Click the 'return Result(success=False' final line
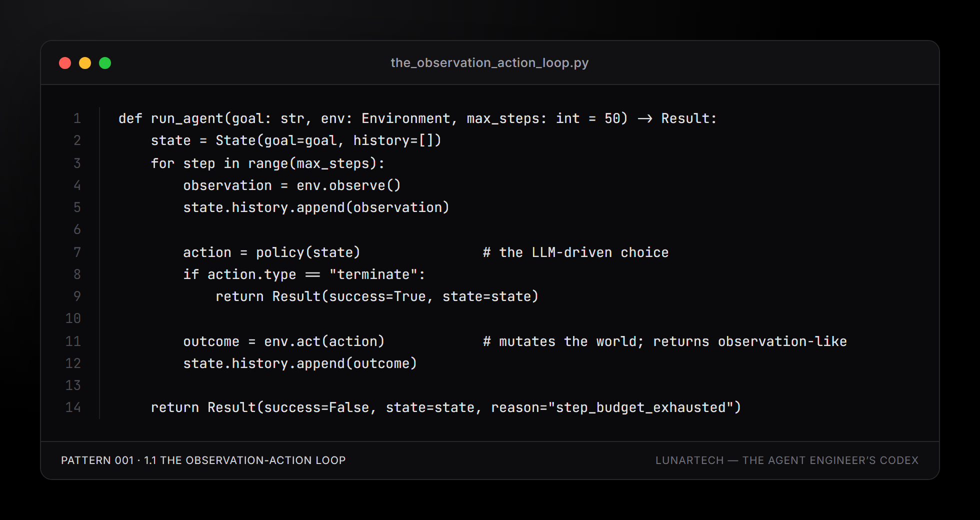Viewport: 980px width, 520px height. pyautogui.click(x=446, y=407)
